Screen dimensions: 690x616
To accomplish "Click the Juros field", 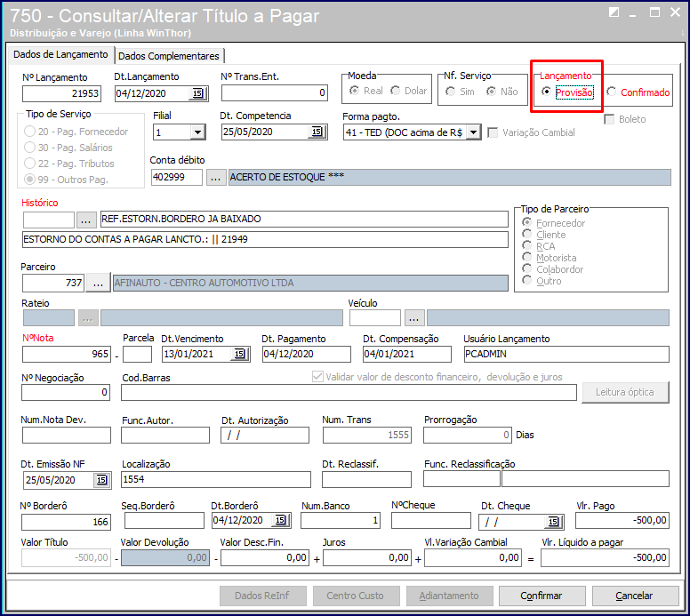I will (367, 557).
